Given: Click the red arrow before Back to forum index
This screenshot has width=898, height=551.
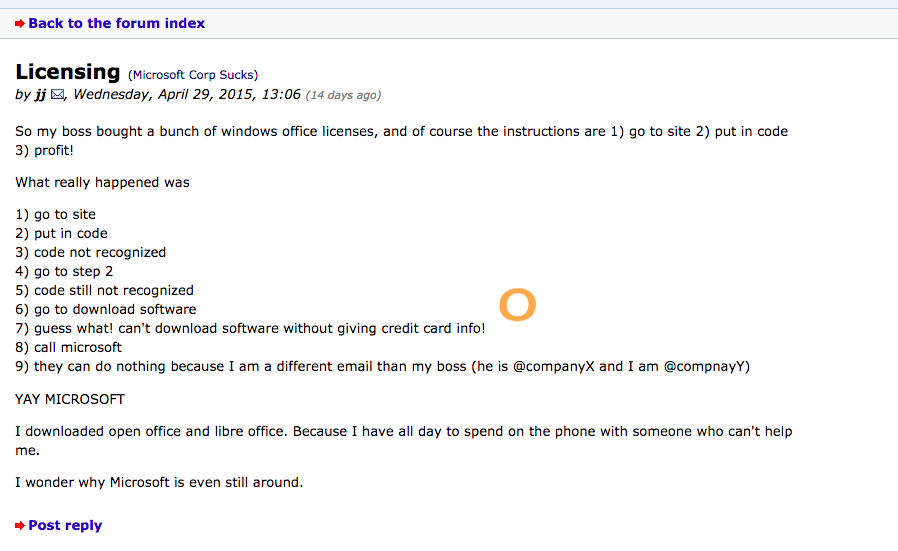Looking at the screenshot, I should point(20,23).
